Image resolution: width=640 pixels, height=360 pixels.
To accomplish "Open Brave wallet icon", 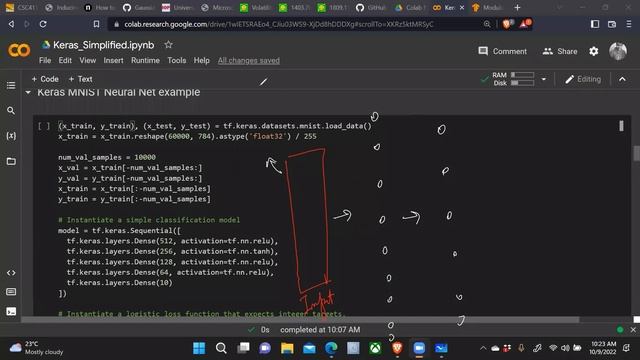I will (x=612, y=24).
